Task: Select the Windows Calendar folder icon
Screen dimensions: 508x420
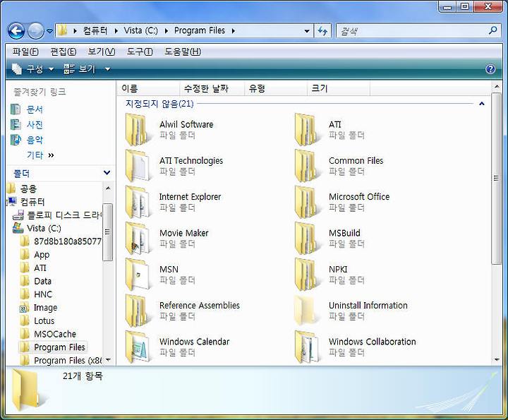Action: click(138, 347)
